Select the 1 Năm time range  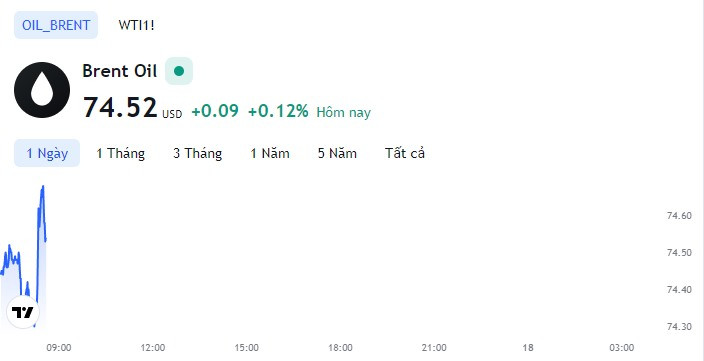pos(270,154)
